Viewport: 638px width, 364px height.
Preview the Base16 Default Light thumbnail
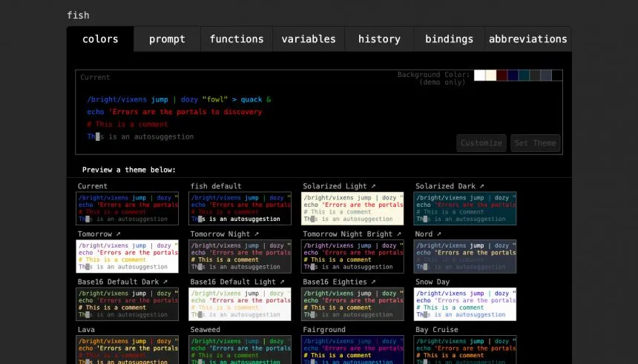click(240, 304)
